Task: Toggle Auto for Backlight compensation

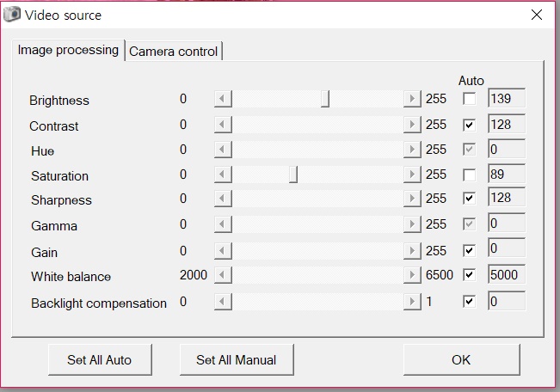Action: click(469, 302)
